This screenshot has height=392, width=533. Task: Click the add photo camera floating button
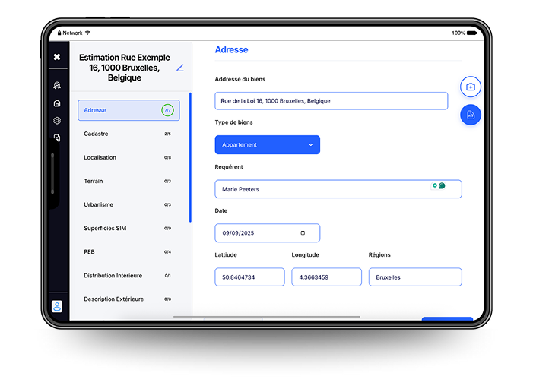(x=471, y=87)
